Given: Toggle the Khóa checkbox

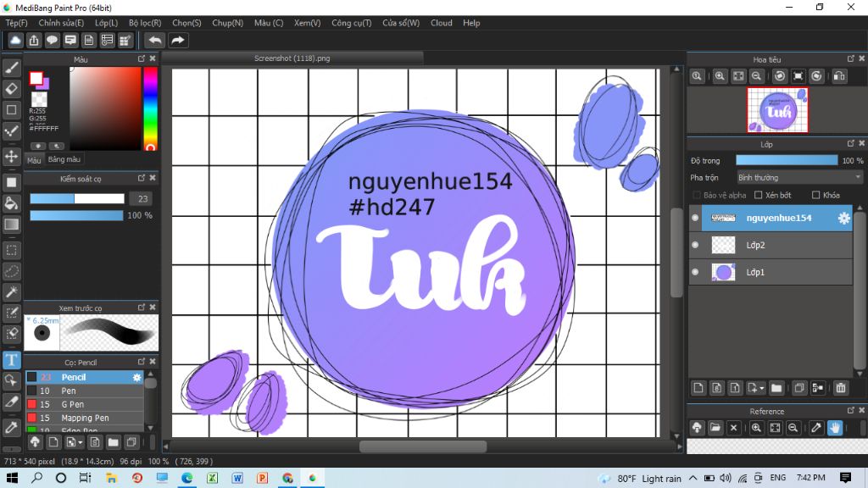Looking at the screenshot, I should [815, 195].
